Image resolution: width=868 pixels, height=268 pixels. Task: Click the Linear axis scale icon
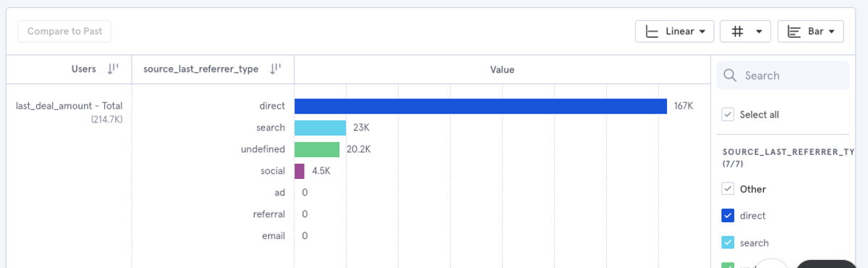coord(652,32)
